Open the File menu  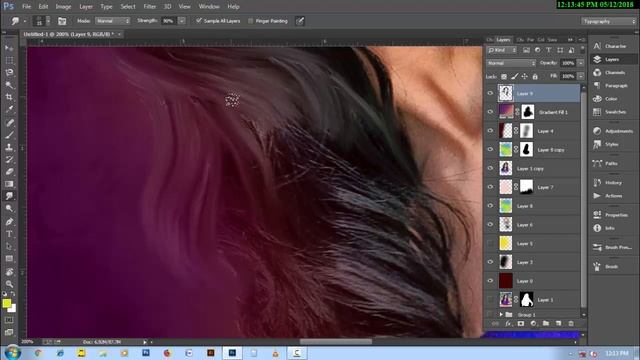pos(27,7)
